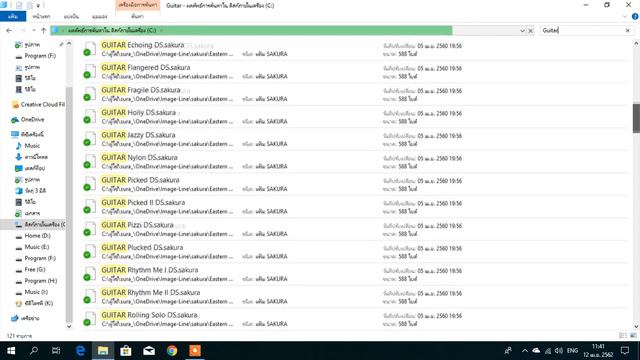This screenshot has height=360, width=640.
Task: Click file icon of GUITAR Nylon row
Action: pos(90,162)
